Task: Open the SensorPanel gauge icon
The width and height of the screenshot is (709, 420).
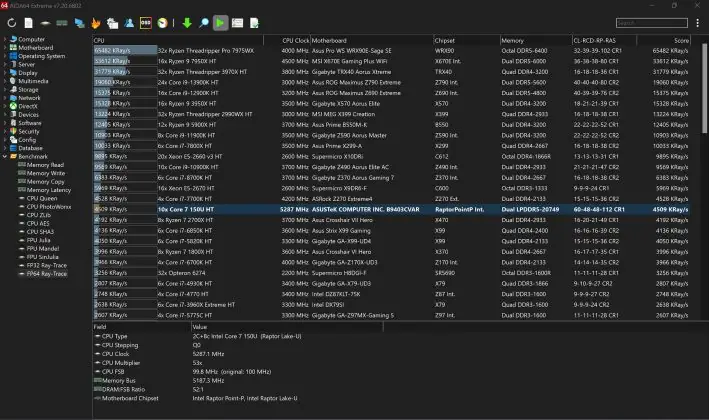Action: coord(162,23)
